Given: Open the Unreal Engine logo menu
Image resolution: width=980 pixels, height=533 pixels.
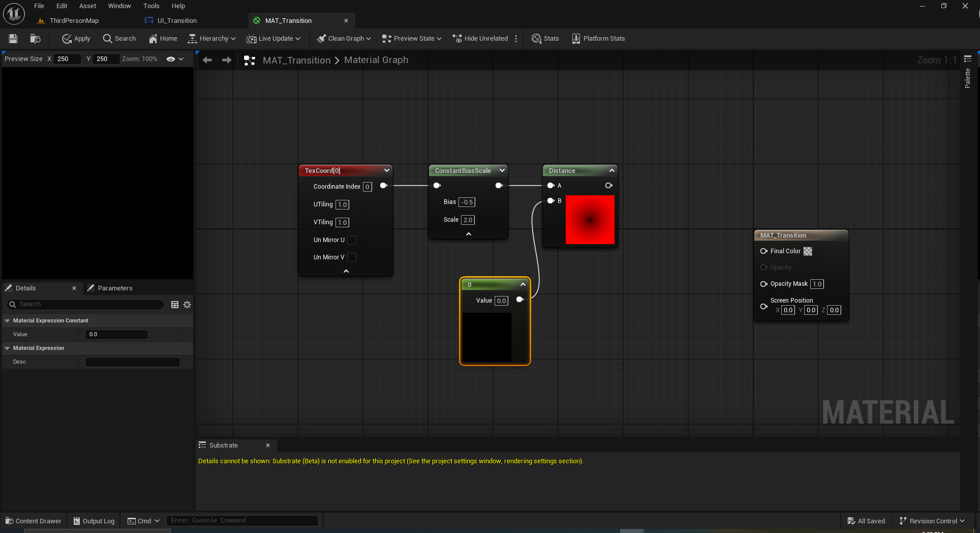Looking at the screenshot, I should 14,14.
